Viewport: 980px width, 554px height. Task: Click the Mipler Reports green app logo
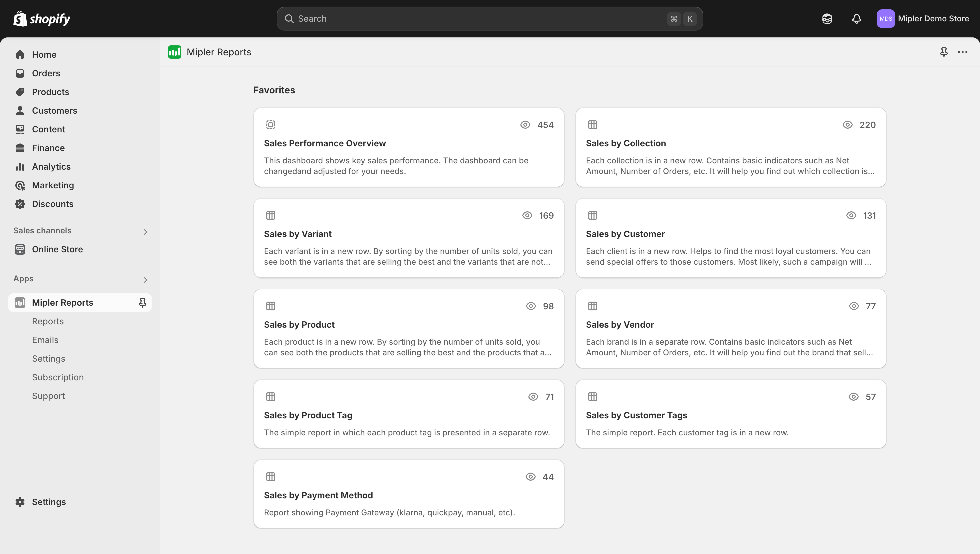tap(175, 52)
